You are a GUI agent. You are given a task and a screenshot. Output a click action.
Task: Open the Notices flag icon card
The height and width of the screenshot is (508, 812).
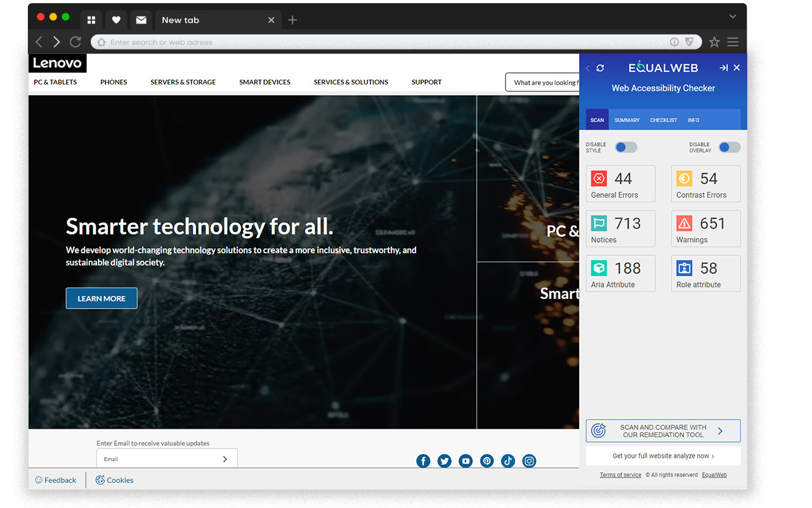click(x=620, y=229)
